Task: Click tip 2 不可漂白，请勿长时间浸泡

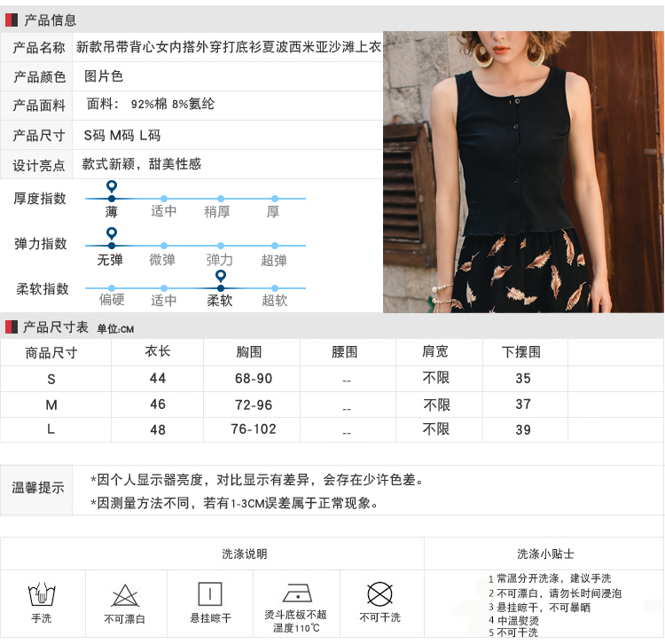Action: tap(555, 593)
